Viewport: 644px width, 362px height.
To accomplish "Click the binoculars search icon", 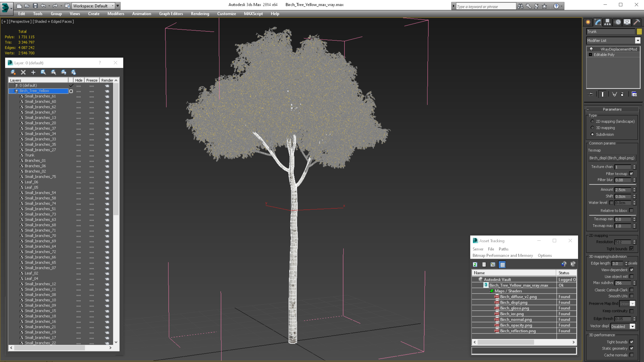I will (520, 6).
